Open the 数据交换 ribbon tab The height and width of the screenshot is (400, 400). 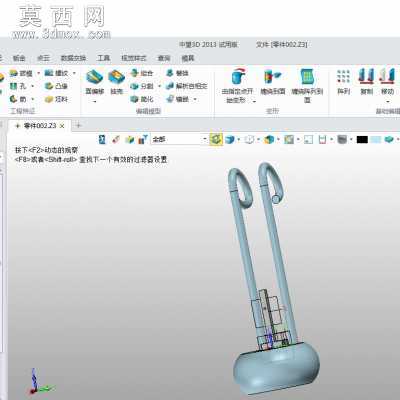tap(73, 58)
